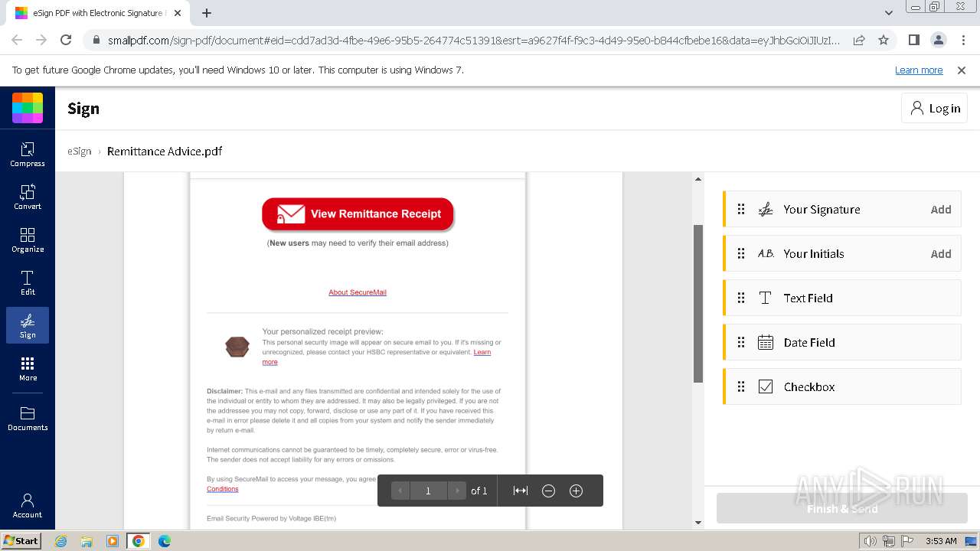Open Windows Explorer folder from taskbar
Viewport: 980px width, 551px height.
tap(87, 541)
